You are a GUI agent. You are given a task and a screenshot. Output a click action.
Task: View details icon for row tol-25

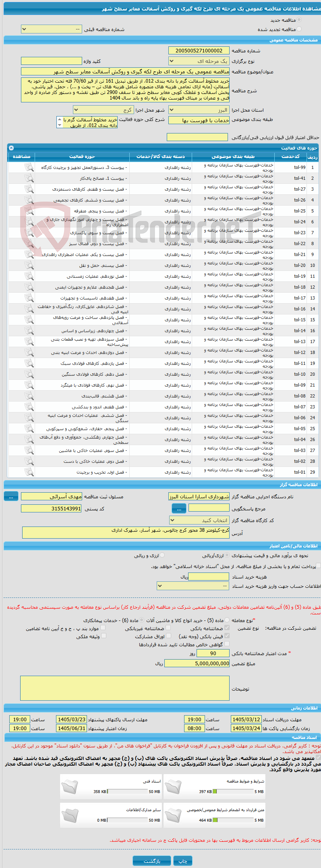(29, 211)
